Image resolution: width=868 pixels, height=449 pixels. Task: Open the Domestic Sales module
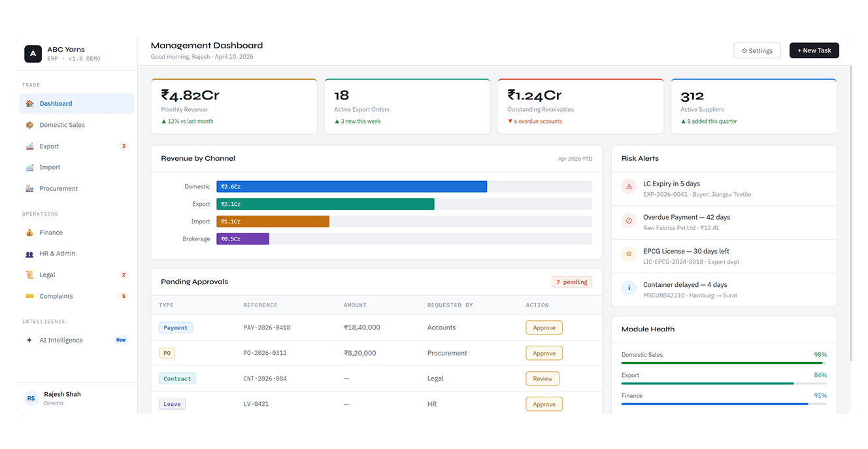coord(76,125)
